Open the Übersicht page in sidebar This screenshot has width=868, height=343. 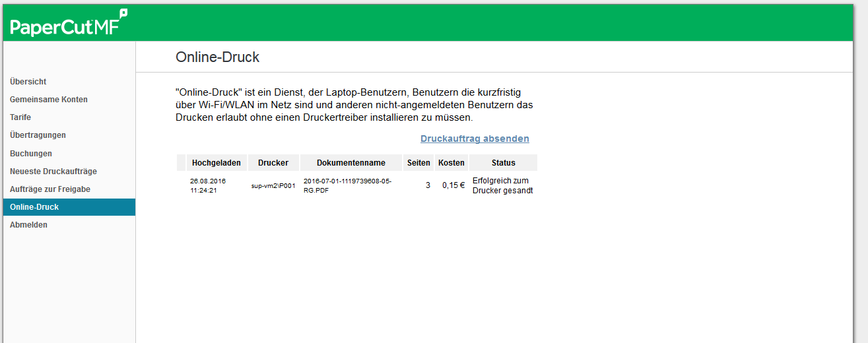(x=28, y=82)
